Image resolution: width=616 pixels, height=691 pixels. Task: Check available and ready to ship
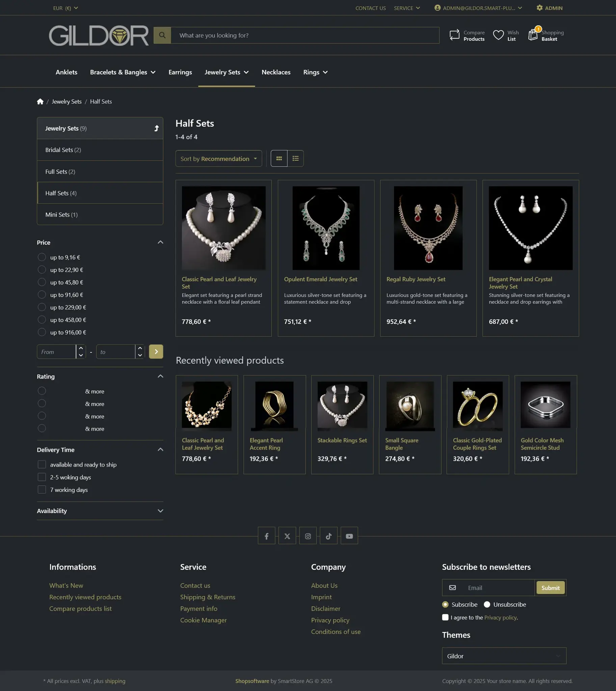pos(42,465)
